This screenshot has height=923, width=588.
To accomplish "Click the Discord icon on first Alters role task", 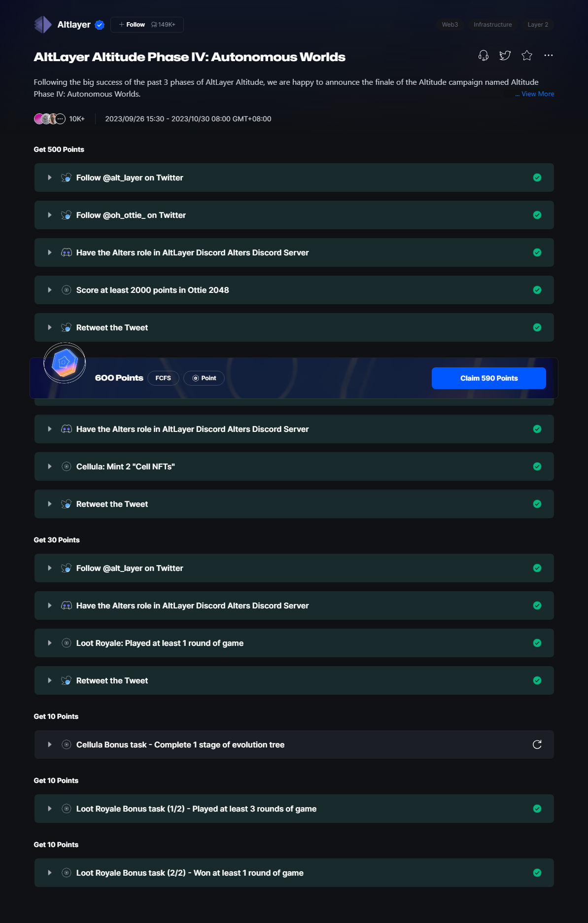I will coord(66,252).
